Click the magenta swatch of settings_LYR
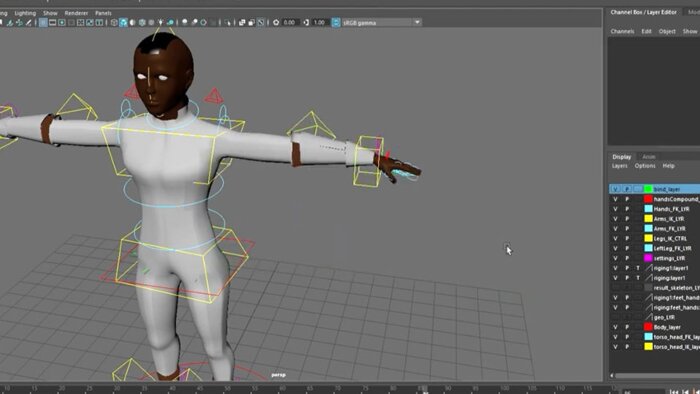 click(x=648, y=258)
